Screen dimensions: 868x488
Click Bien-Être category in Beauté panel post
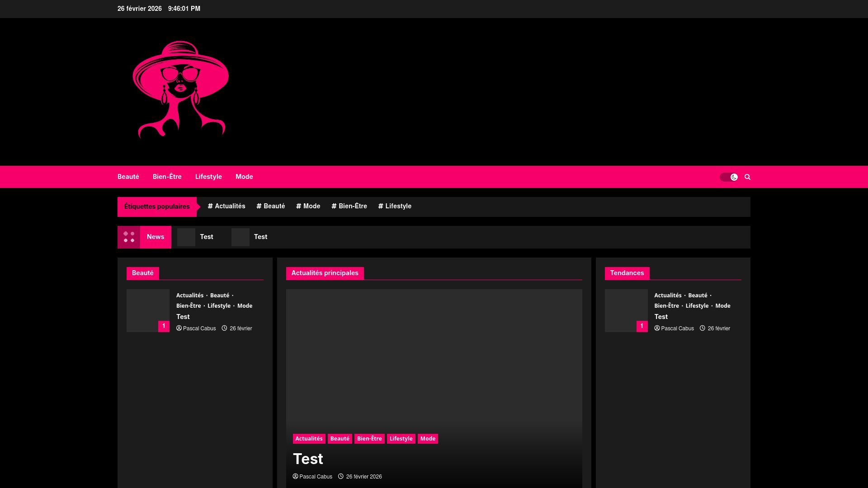[189, 306]
